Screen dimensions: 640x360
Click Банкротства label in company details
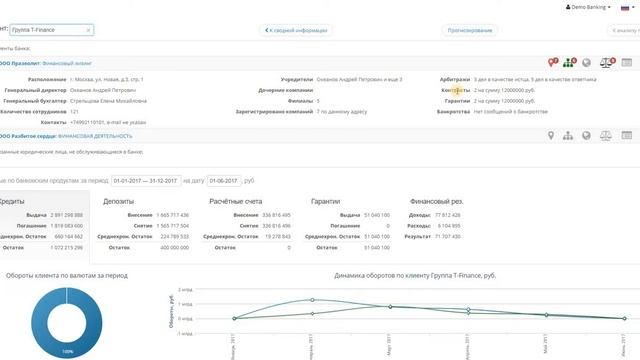tap(453, 111)
